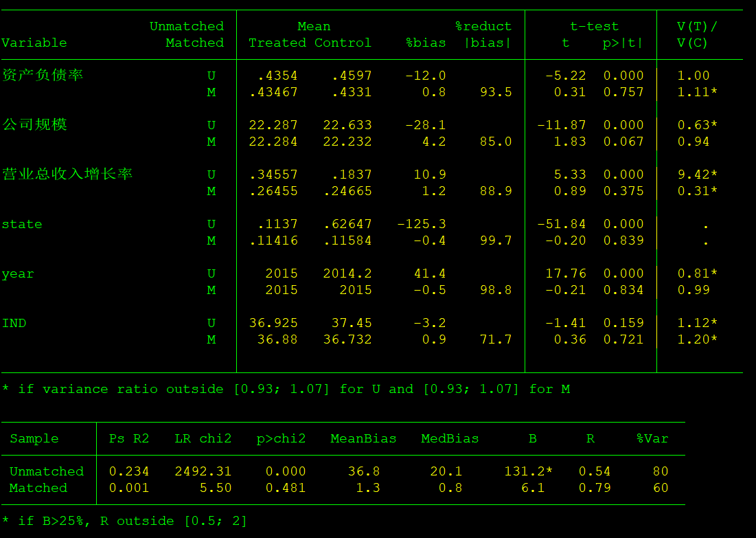
Task: Select the control mean 2014.2
Action: 347,273
